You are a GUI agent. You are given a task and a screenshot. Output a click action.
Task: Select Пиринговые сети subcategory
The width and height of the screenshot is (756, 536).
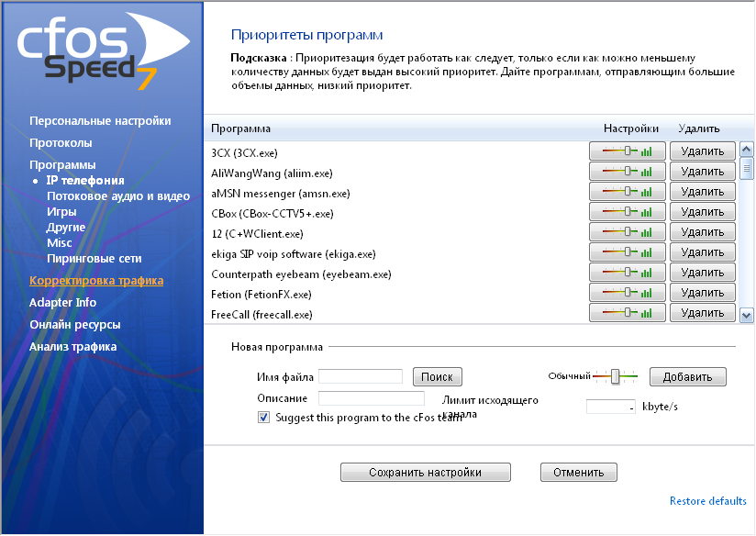[94, 259]
